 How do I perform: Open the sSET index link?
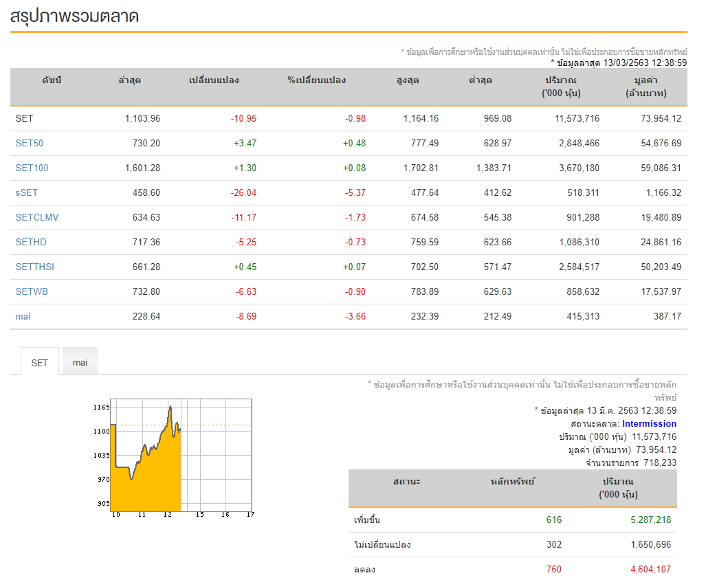[26, 192]
